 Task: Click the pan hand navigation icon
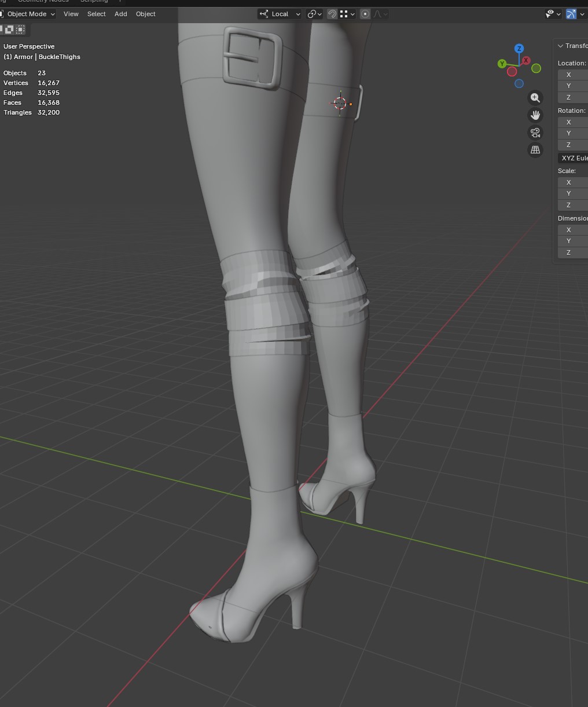pos(535,115)
